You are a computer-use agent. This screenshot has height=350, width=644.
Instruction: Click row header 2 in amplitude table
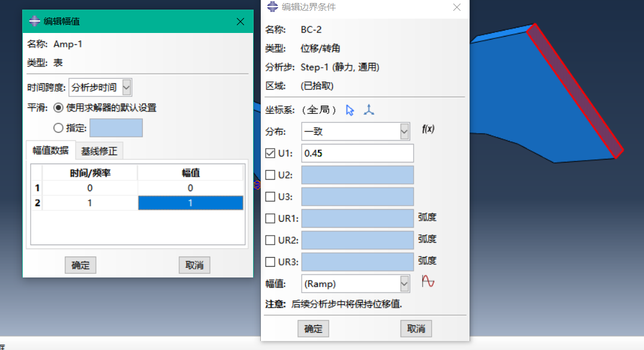click(x=37, y=203)
